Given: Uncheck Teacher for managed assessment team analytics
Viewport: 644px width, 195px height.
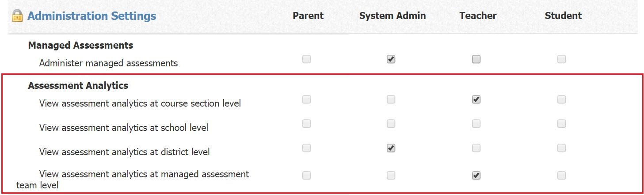Looking at the screenshot, I should point(476,176).
